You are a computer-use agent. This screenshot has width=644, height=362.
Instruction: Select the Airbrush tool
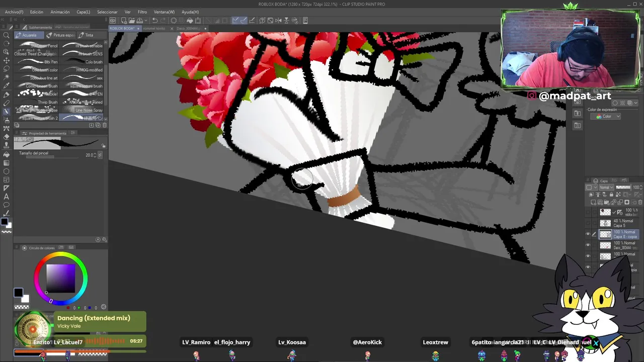tap(7, 120)
